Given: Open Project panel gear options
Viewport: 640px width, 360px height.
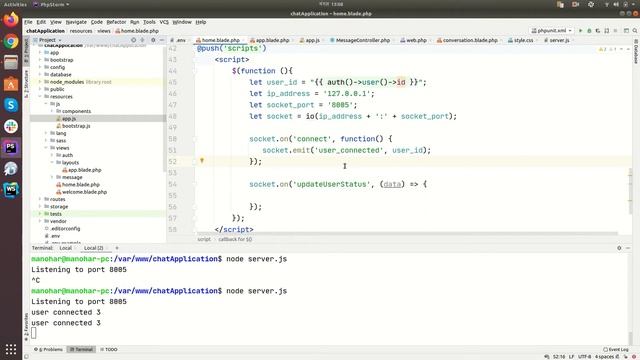Looking at the screenshot, I should point(153,40).
